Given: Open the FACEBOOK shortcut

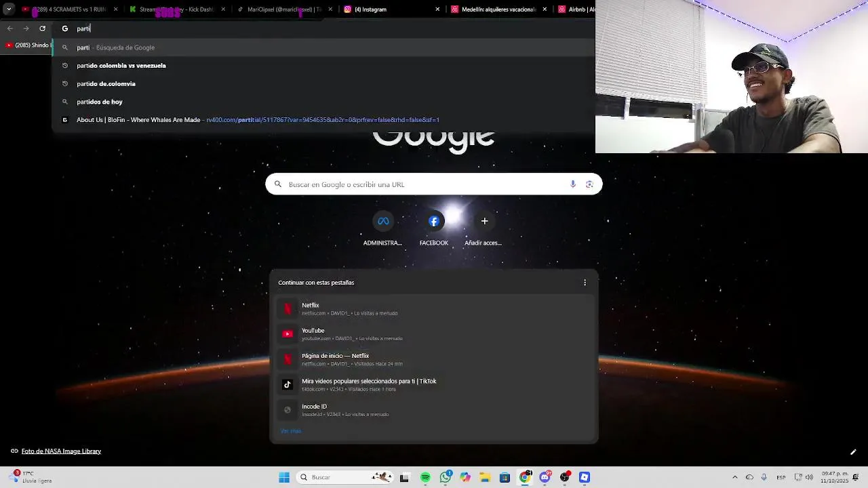Looking at the screenshot, I should [434, 229].
